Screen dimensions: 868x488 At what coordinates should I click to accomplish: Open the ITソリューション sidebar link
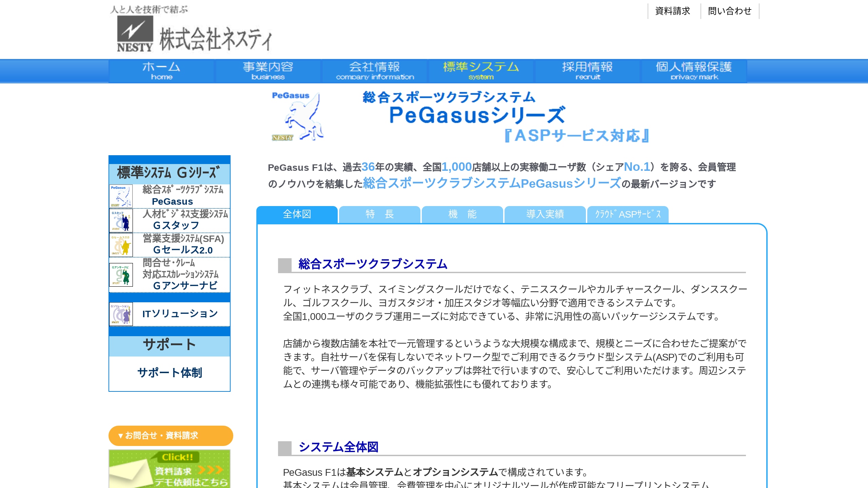point(180,314)
